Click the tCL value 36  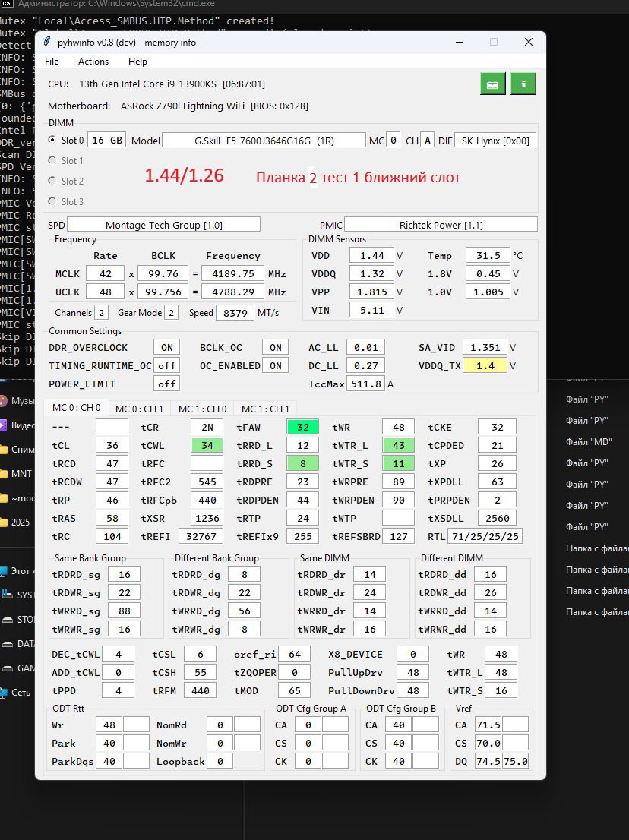(x=112, y=445)
